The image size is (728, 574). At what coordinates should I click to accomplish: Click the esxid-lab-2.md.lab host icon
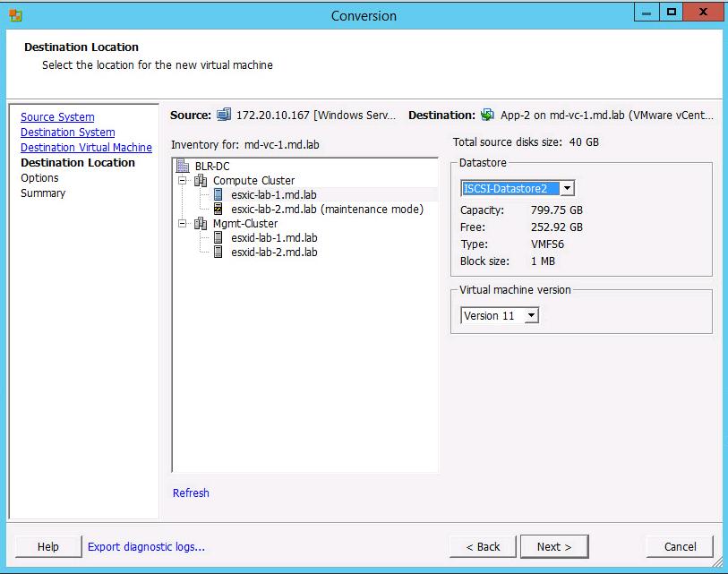coord(218,253)
